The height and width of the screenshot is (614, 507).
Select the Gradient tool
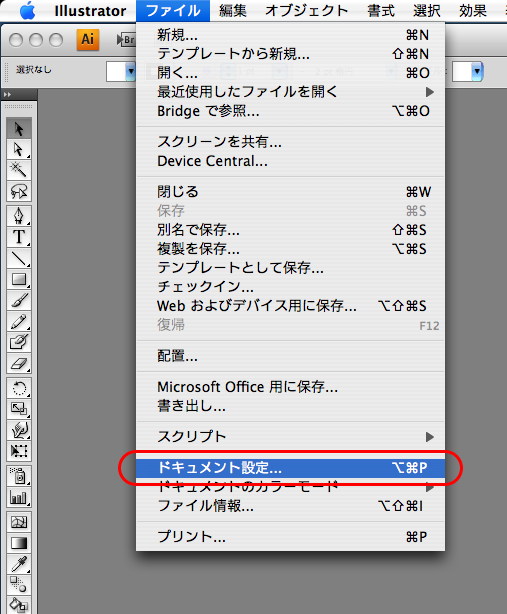click(x=19, y=543)
